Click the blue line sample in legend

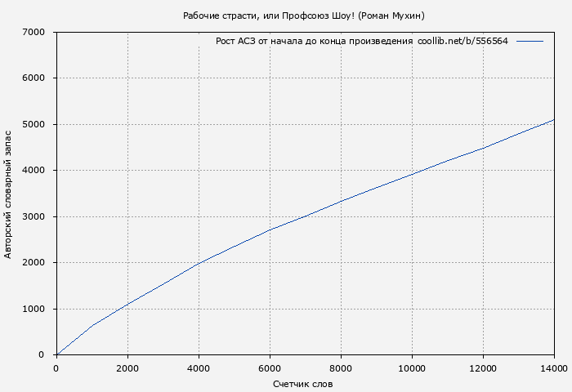(x=530, y=41)
